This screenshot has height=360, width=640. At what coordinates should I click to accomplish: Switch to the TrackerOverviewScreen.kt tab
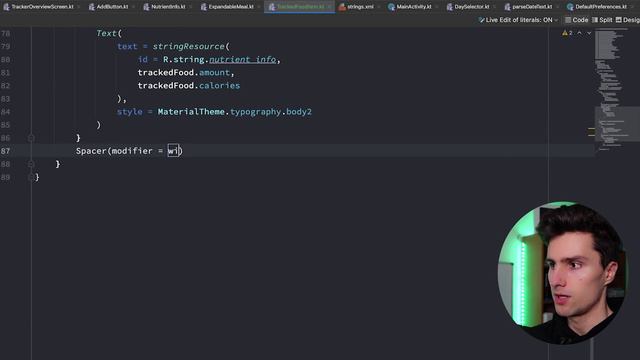pos(42,7)
